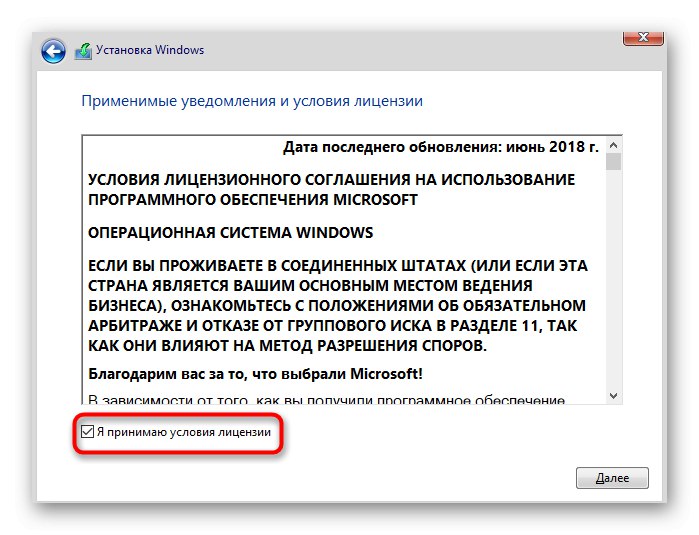The width and height of the screenshot is (699, 535).
Task: Click the license text scrollbar thumb
Action: 613,162
